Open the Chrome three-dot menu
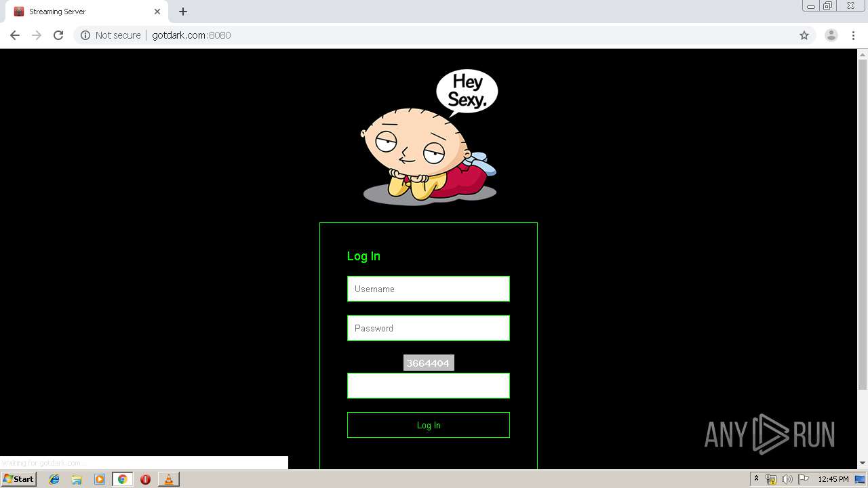 coord(853,35)
